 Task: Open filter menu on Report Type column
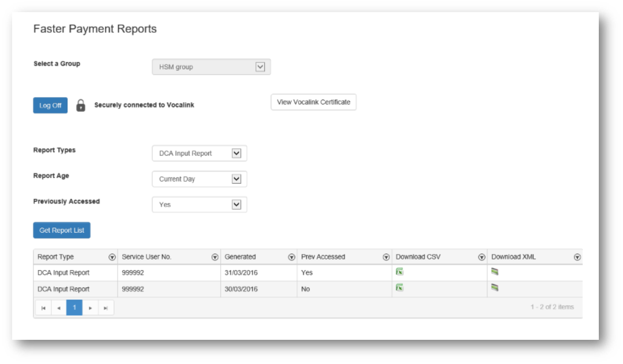click(x=112, y=257)
